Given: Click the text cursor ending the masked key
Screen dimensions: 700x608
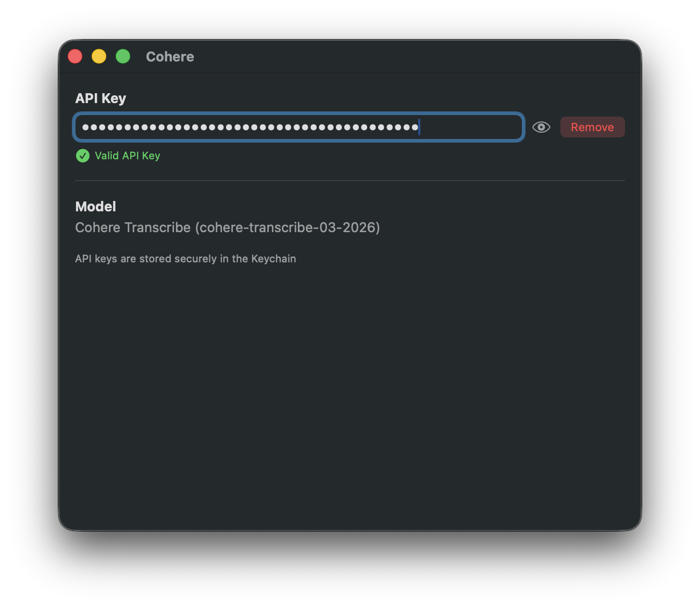Looking at the screenshot, I should click(419, 127).
